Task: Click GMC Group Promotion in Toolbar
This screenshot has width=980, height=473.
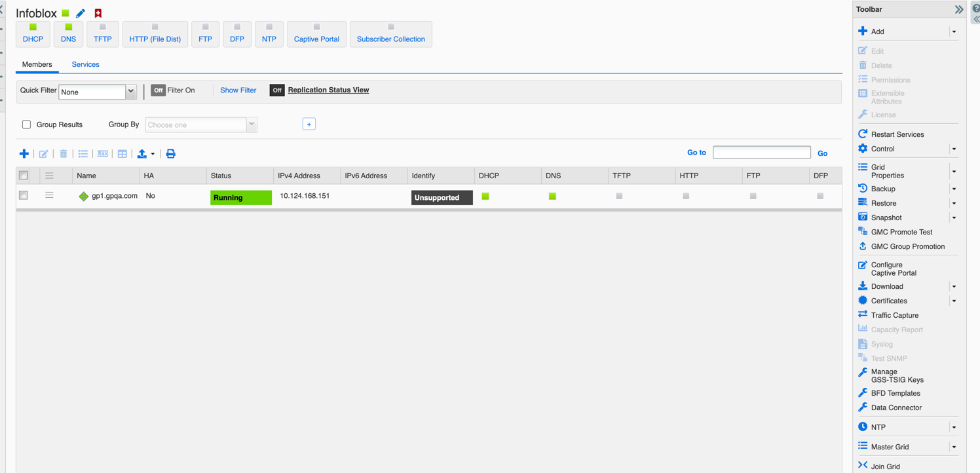Action: [x=907, y=246]
